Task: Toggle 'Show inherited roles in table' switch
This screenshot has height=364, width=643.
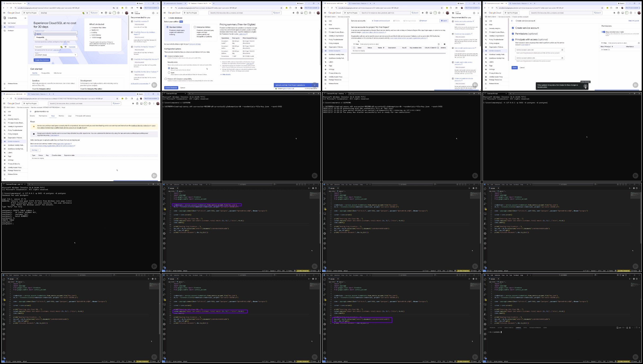Action: point(603,32)
